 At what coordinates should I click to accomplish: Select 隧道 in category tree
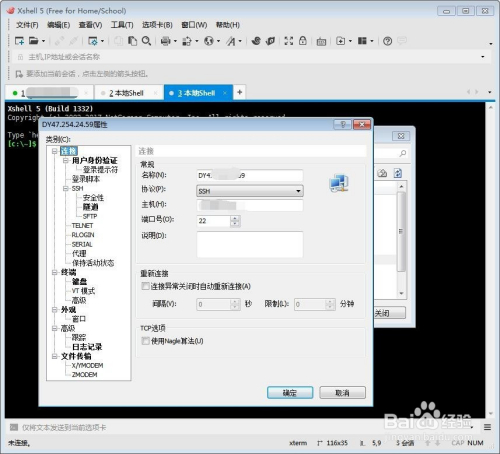tap(90, 207)
